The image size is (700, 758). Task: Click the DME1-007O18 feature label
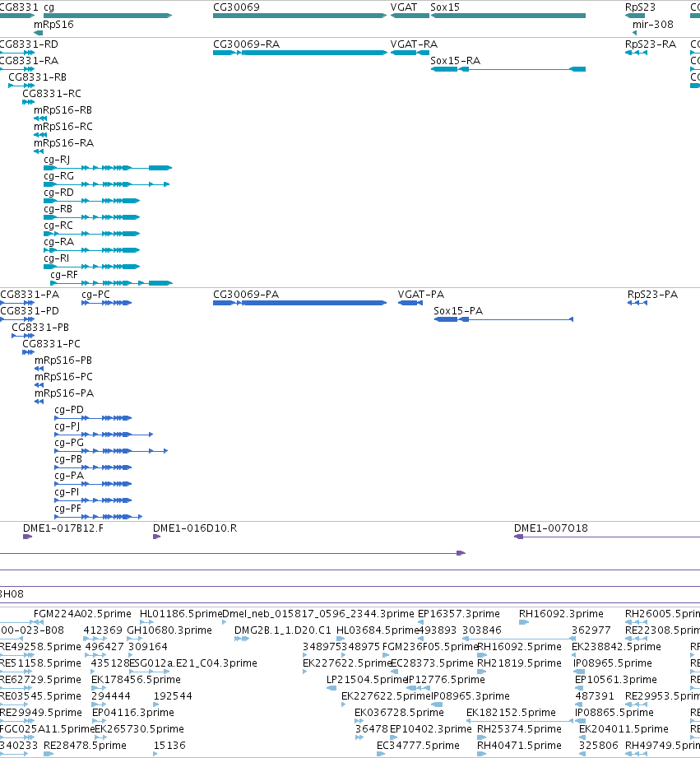(x=551, y=528)
